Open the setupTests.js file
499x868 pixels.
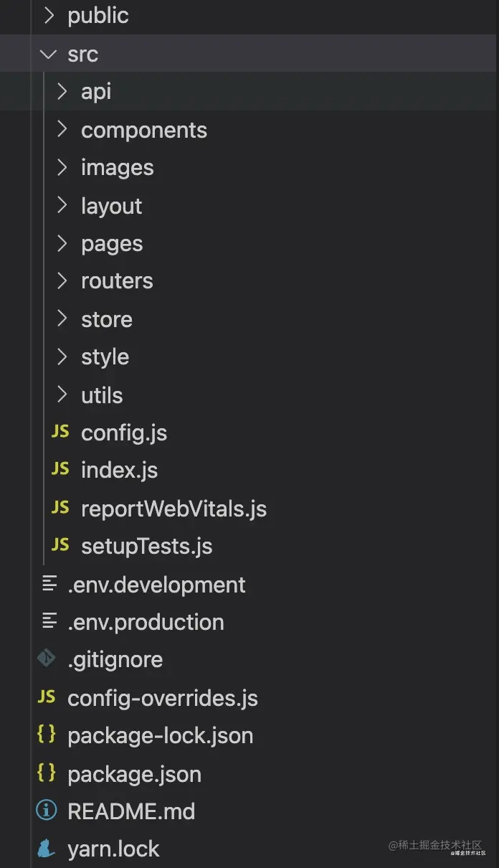coord(146,546)
